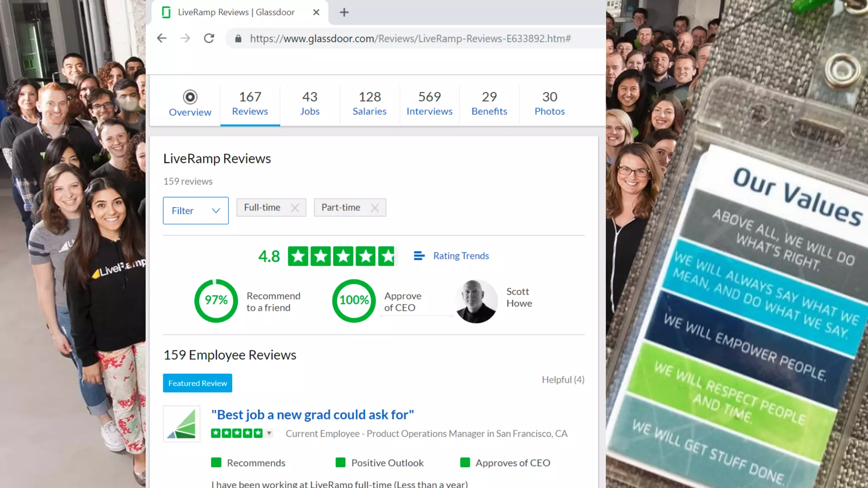Click the padlock site security icon

(x=238, y=39)
